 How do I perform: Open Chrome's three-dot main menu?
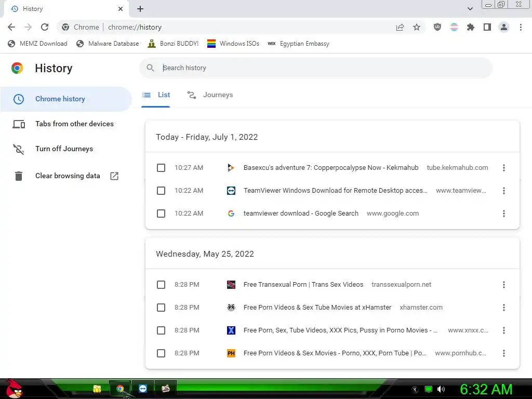pyautogui.click(x=521, y=27)
